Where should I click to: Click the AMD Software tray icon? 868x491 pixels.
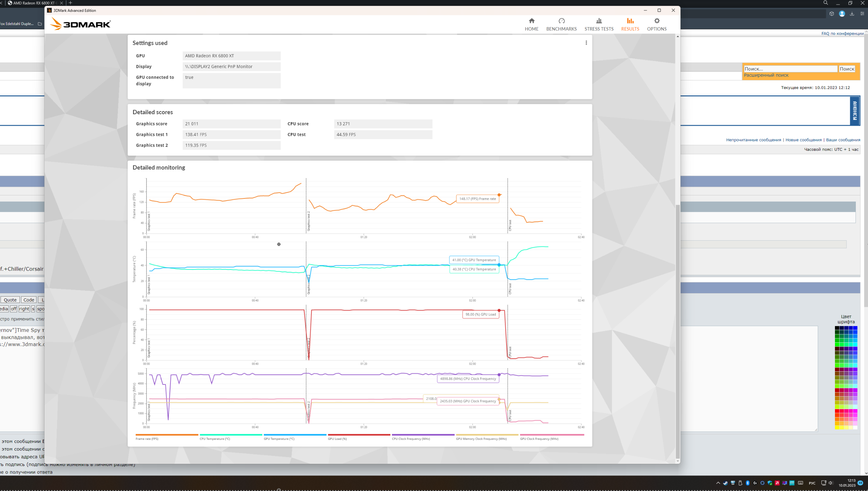(x=777, y=483)
